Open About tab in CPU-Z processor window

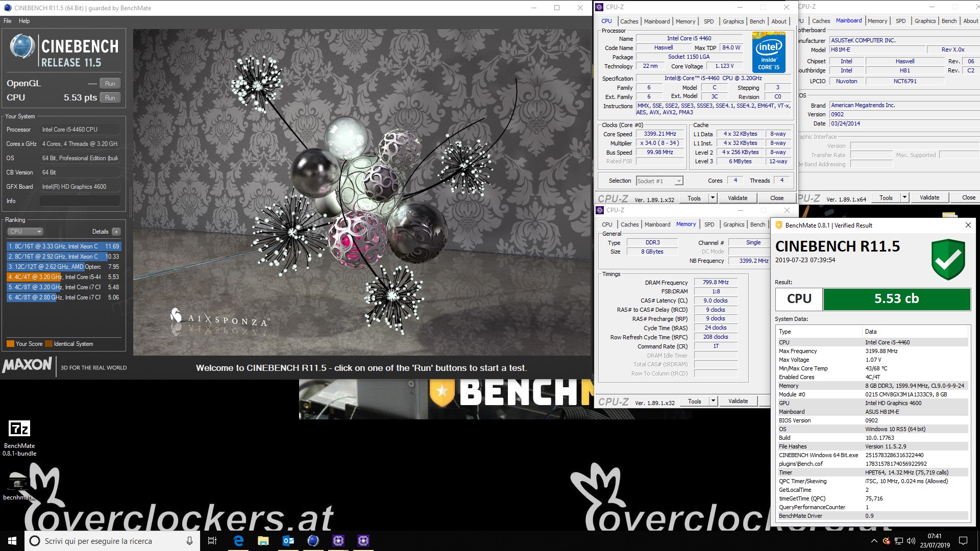point(778,21)
